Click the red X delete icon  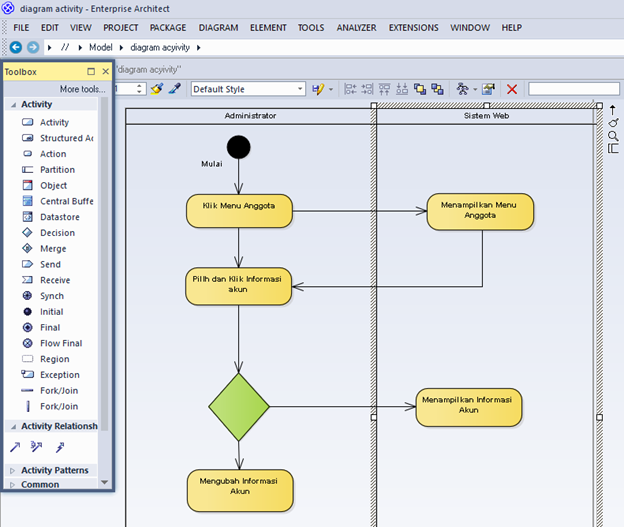coord(512,89)
